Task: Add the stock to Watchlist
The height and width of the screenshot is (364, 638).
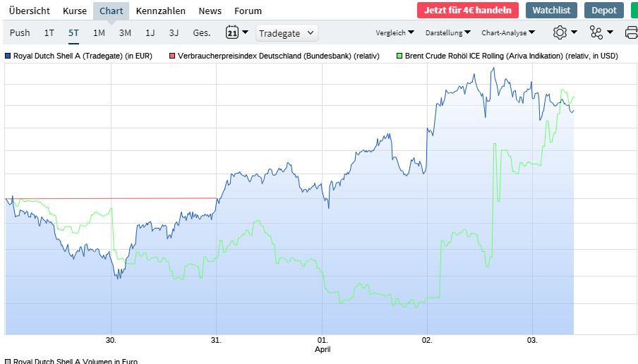Action: click(x=551, y=10)
